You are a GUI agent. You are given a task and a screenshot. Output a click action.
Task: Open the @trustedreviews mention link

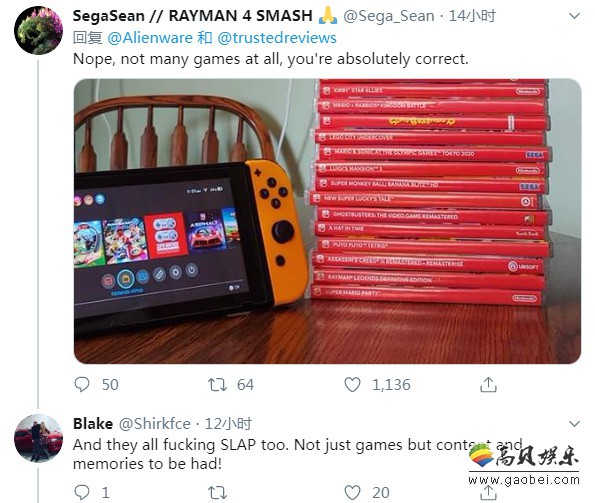(x=277, y=38)
